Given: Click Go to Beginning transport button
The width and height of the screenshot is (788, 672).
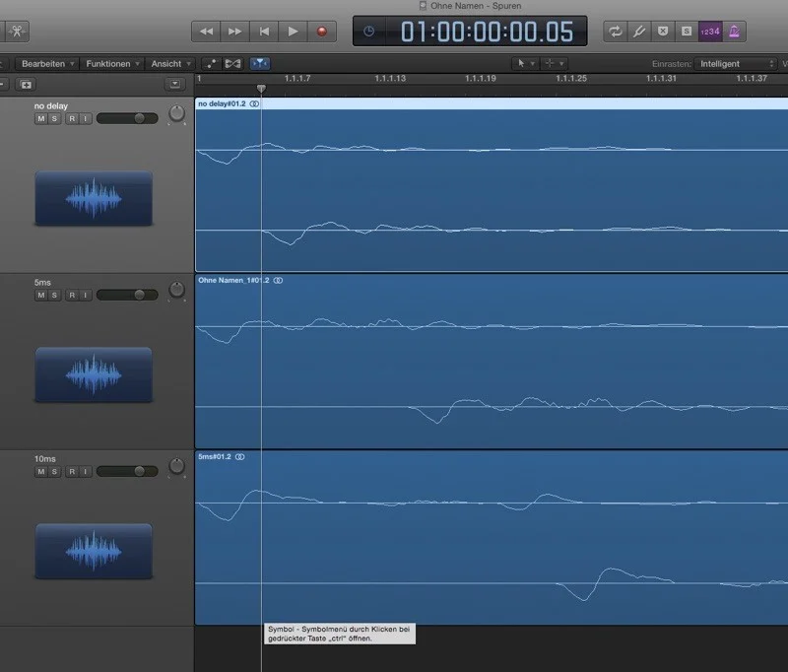Looking at the screenshot, I should pos(263,32).
